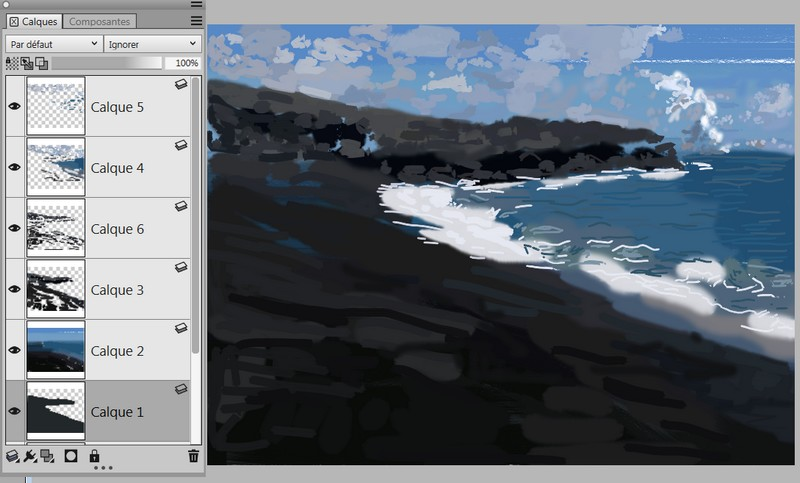The height and width of the screenshot is (483, 800).
Task: Lock the selected layer with padlock icon
Action: pos(94,455)
